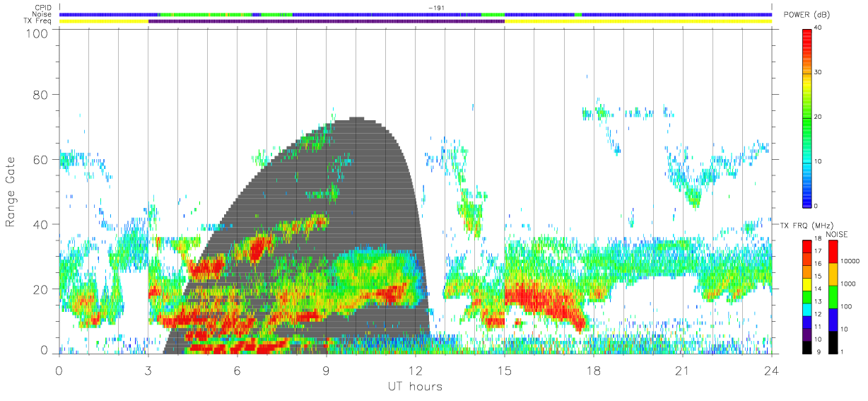The width and height of the screenshot is (868, 401).
Task: Click the '21' tick on the UT hours axis
Action: tap(682, 370)
